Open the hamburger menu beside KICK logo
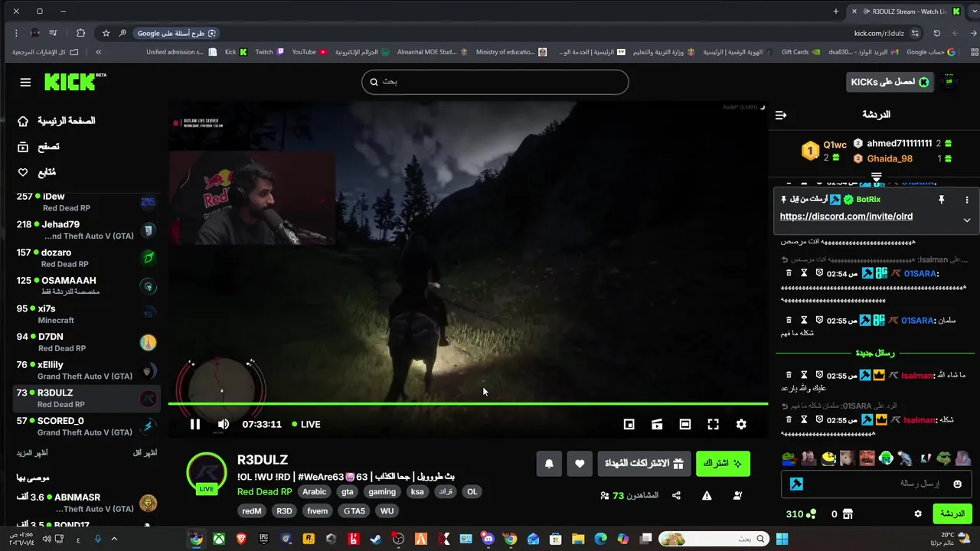This screenshot has height=551, width=980. [25, 83]
